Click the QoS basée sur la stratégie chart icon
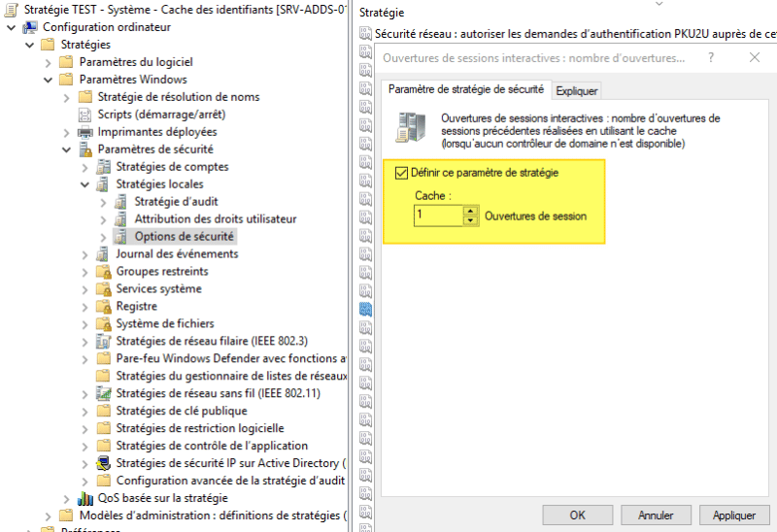The image size is (777, 532). click(x=85, y=498)
